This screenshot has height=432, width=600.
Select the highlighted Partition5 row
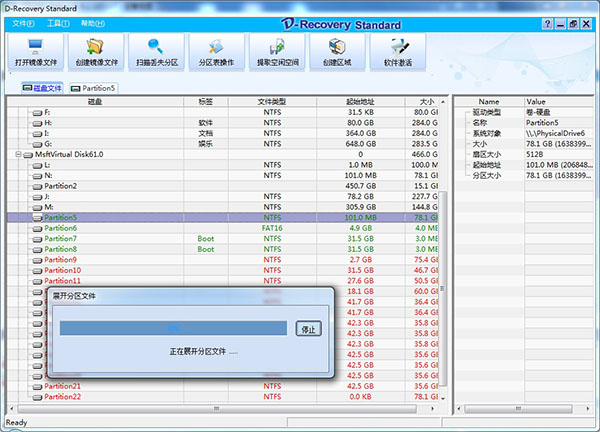point(222,217)
